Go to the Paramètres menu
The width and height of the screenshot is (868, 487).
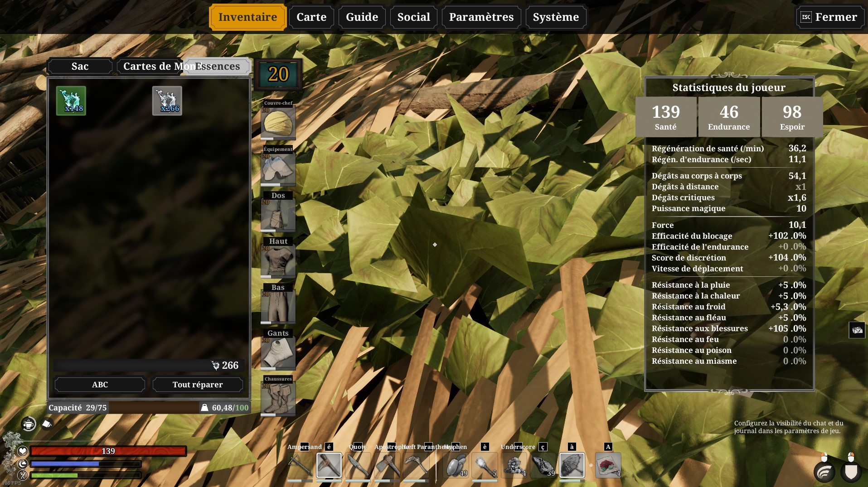(481, 17)
